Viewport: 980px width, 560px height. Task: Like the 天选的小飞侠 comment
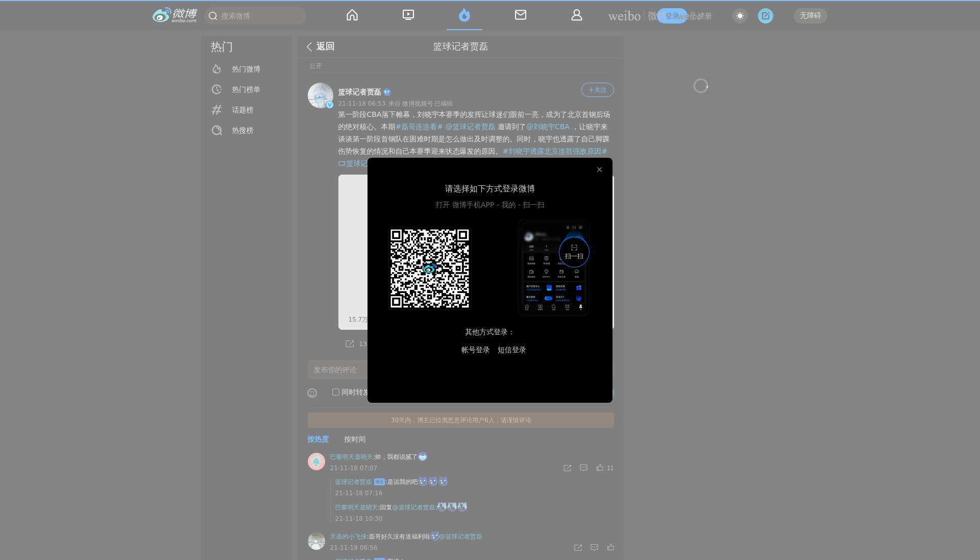(x=610, y=547)
